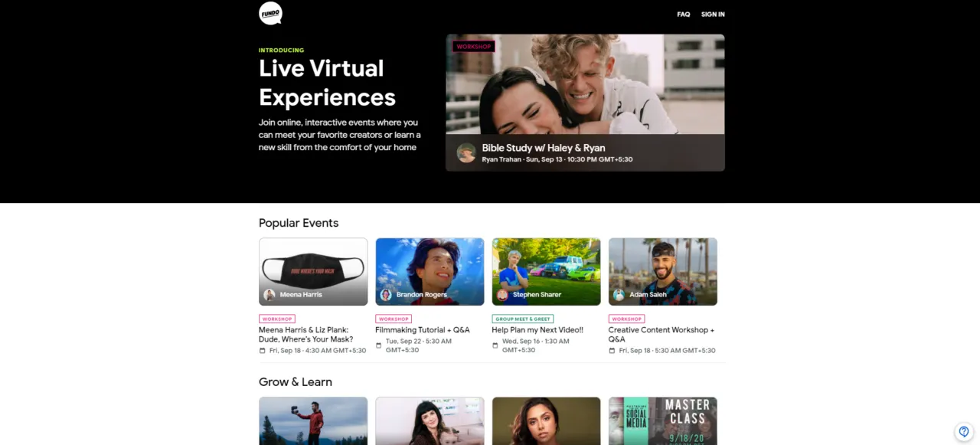Open Help Plan my Next Video!! event
The width and height of the screenshot is (980, 445).
tap(537, 330)
